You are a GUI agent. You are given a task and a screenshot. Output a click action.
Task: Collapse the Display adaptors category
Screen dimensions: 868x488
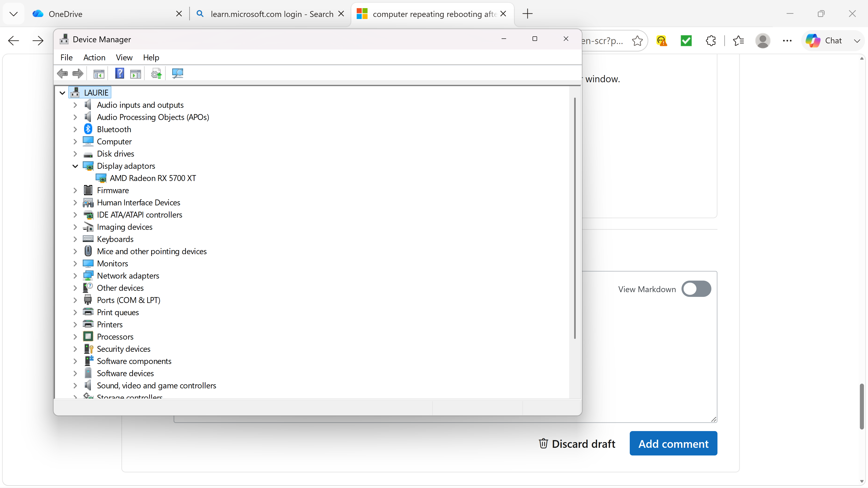tap(75, 166)
